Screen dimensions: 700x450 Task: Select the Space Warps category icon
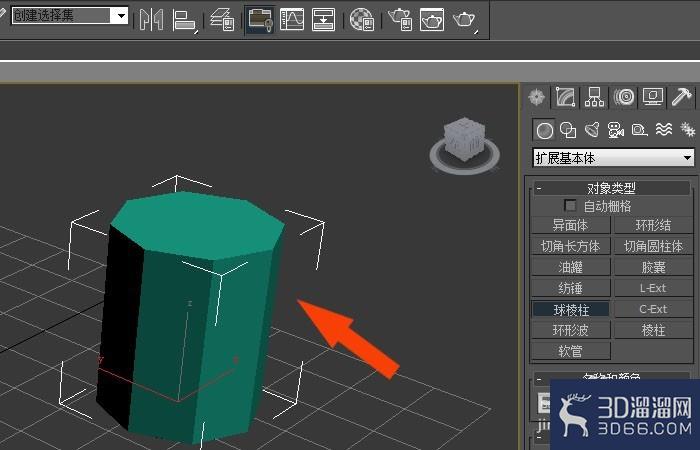(664, 130)
